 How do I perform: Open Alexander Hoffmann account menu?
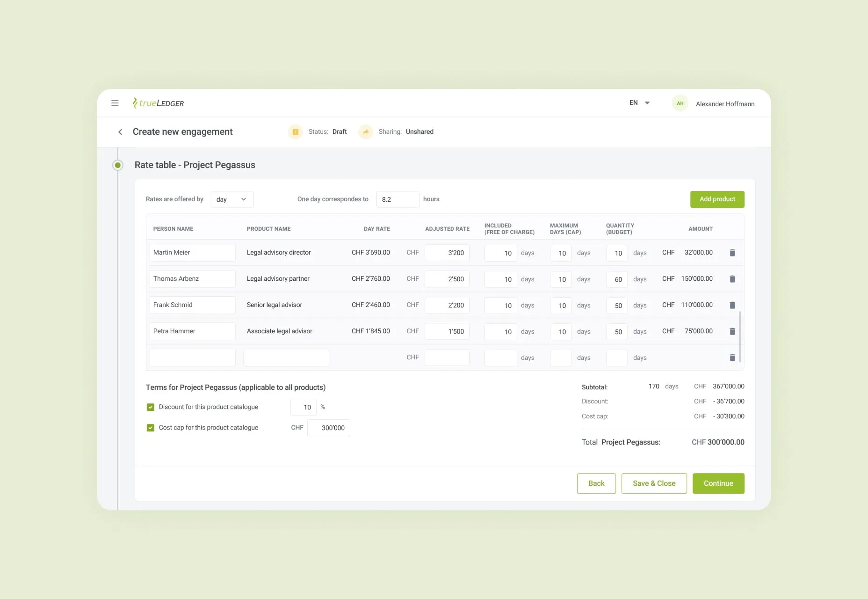point(724,103)
